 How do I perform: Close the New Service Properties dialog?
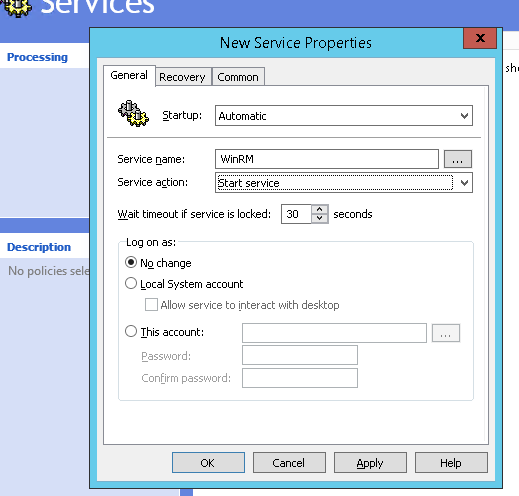pos(480,38)
